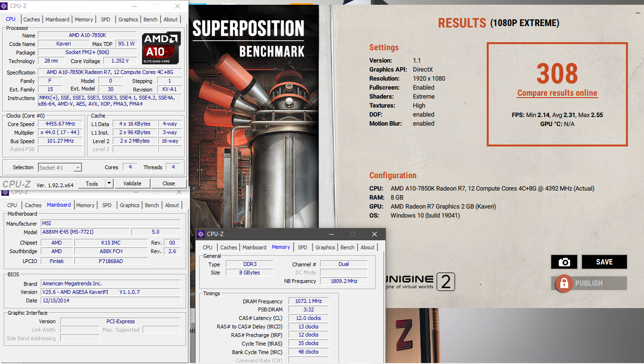Image resolution: width=644 pixels, height=364 pixels.
Task: Open Caches tab in Memory CPU-Z window
Action: pyautogui.click(x=229, y=247)
